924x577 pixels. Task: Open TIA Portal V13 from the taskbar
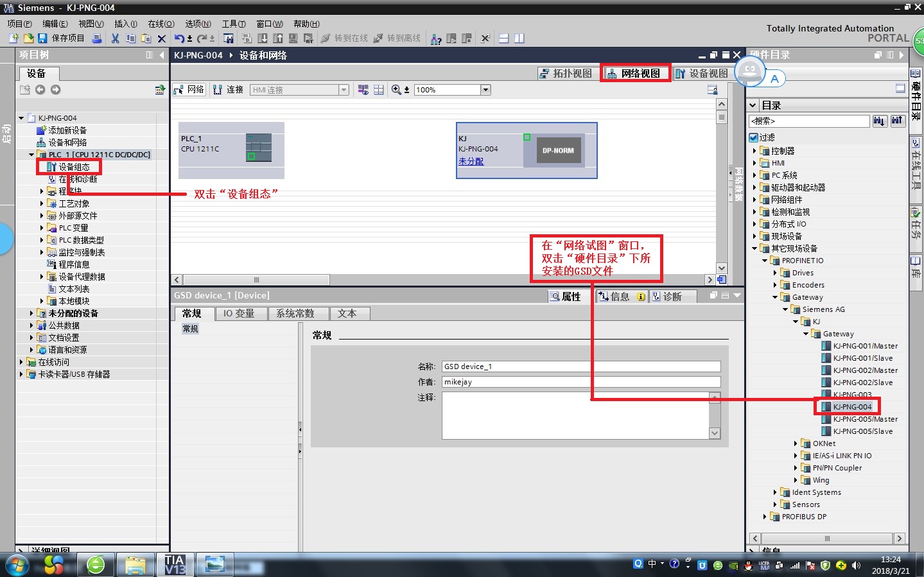pyautogui.click(x=175, y=565)
